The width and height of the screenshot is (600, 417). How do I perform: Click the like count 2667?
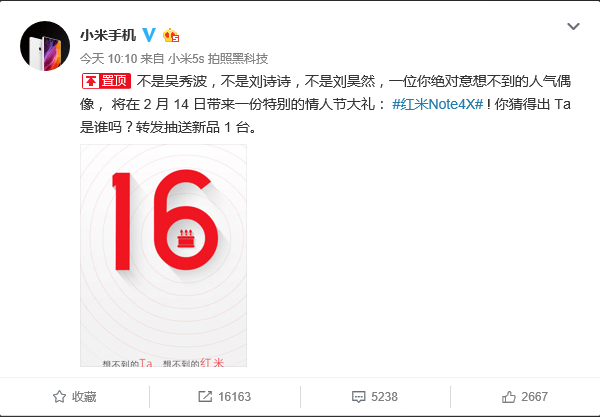pos(534,397)
